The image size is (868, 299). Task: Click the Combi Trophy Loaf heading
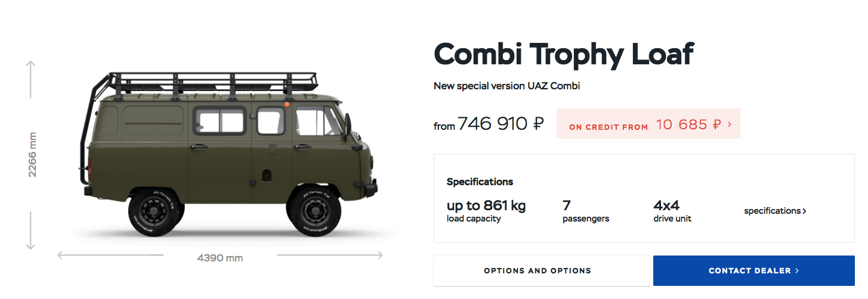point(563,55)
